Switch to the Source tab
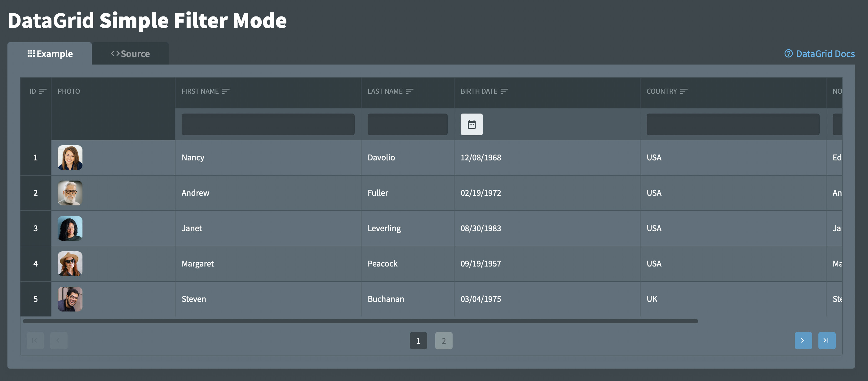Screen dimensions: 868x381 point(131,53)
